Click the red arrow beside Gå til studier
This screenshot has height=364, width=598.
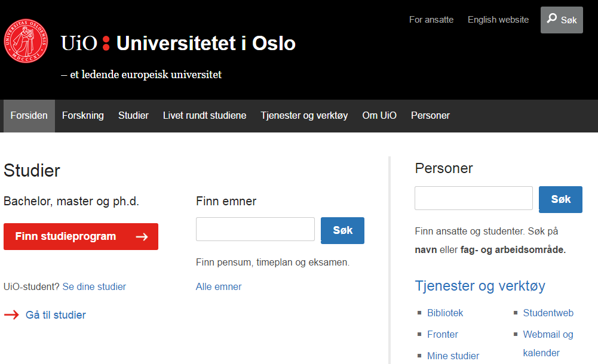[11, 315]
